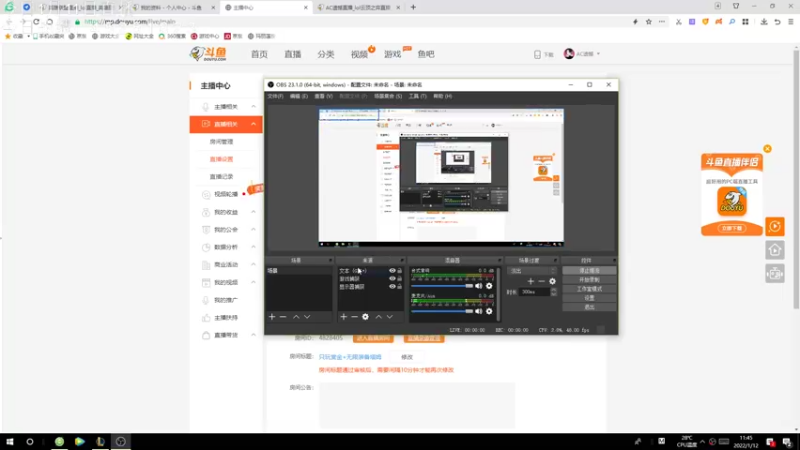Open OBS 设置 settings button
Screen dimensions: 800x450
589,298
